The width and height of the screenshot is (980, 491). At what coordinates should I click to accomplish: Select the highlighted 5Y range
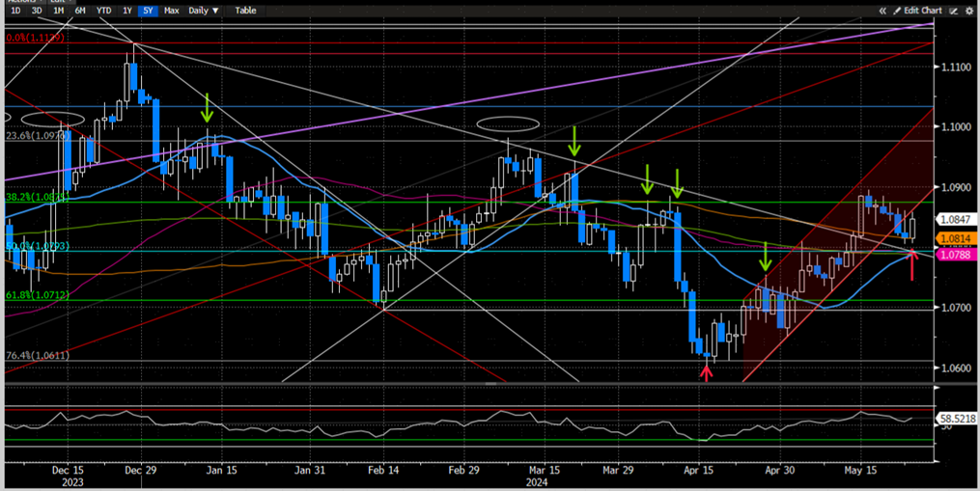coord(148,11)
